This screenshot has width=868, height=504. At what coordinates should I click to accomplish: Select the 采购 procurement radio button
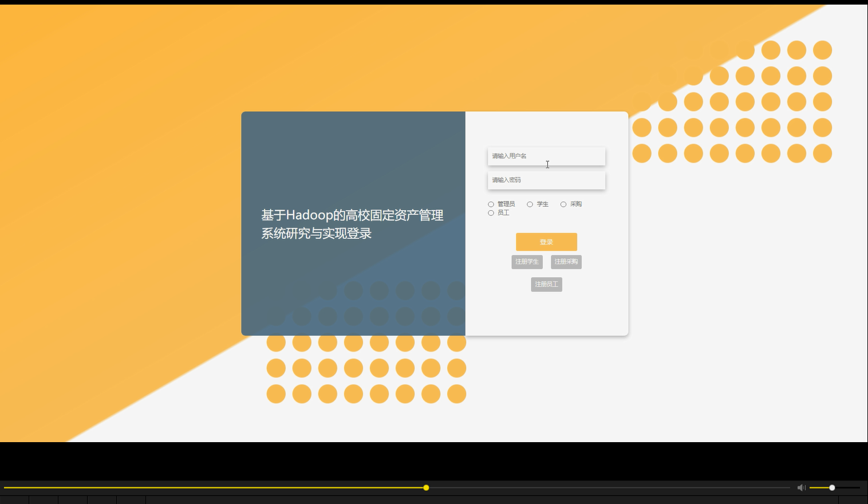(563, 204)
